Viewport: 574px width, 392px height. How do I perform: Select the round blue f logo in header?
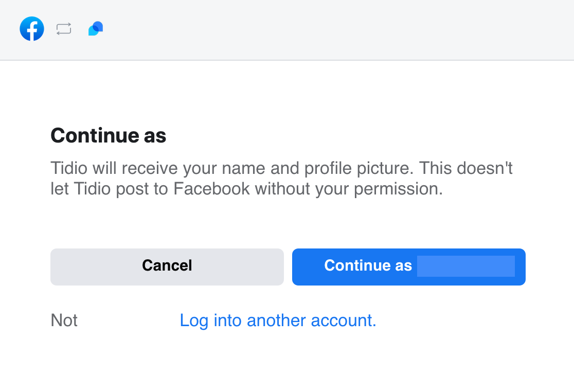pos(32,29)
